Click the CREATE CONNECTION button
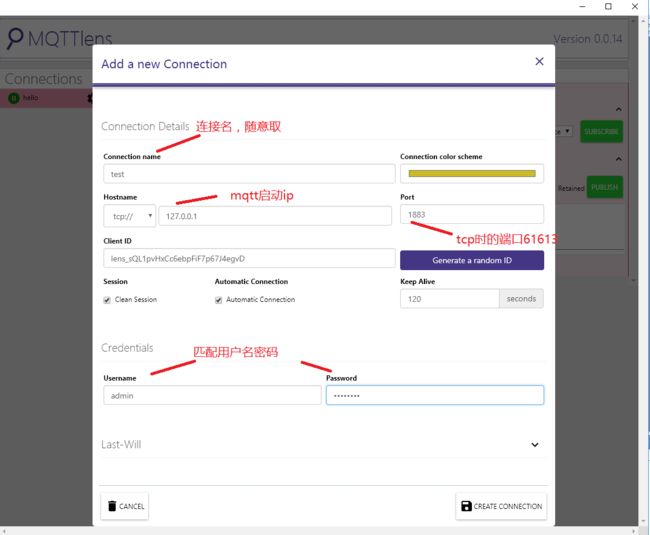Viewport: 650px width, 535px height. [x=501, y=506]
